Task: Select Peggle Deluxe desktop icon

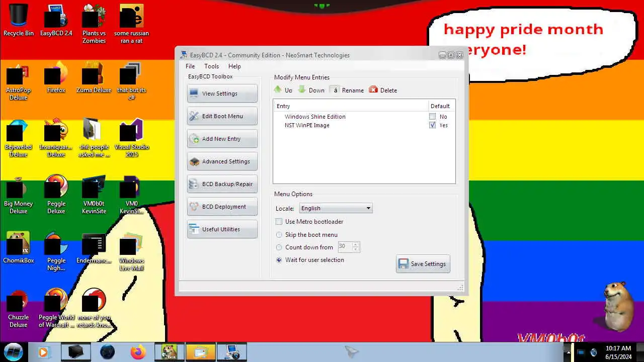Action: coord(56,194)
